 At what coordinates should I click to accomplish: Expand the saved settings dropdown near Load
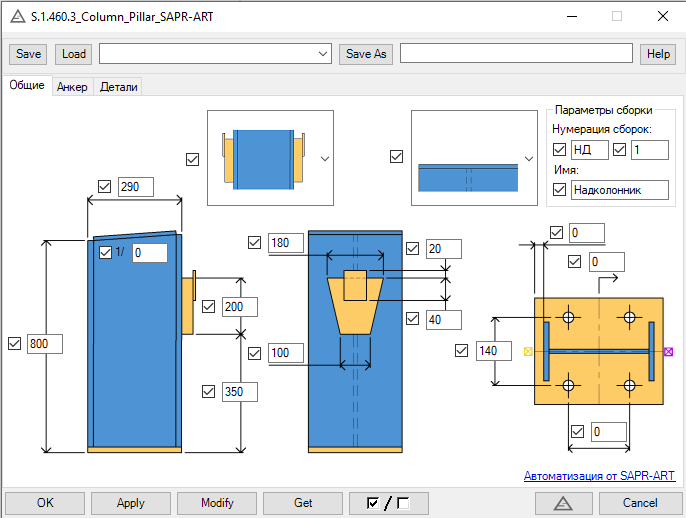pyautogui.click(x=322, y=54)
